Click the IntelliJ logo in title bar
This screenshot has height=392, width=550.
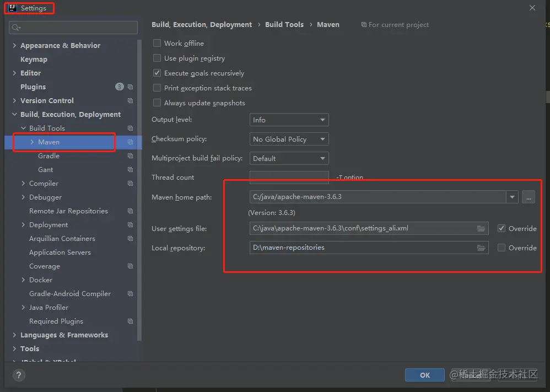click(x=12, y=8)
